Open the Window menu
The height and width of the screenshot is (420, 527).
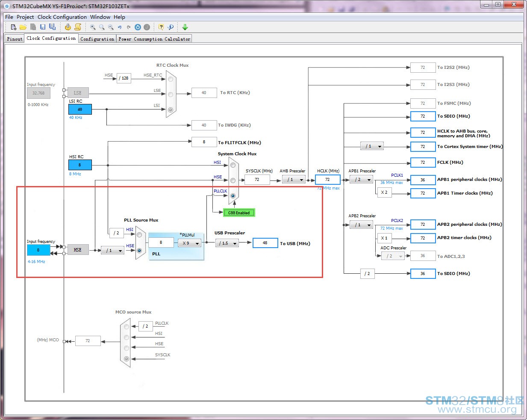point(100,17)
